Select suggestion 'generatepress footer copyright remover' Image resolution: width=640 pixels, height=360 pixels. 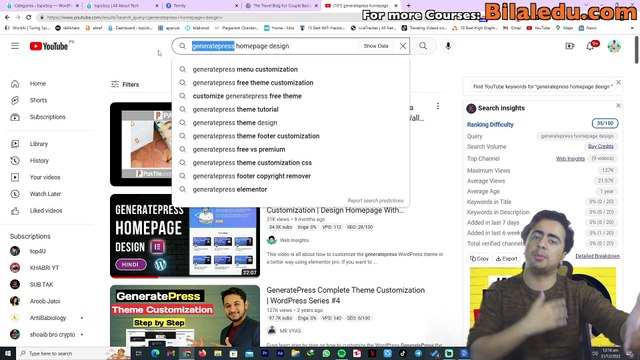(x=290, y=176)
